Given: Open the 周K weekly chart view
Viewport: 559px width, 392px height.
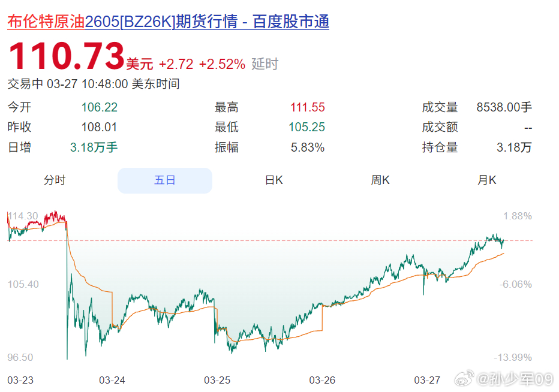Looking at the screenshot, I should point(380,179).
